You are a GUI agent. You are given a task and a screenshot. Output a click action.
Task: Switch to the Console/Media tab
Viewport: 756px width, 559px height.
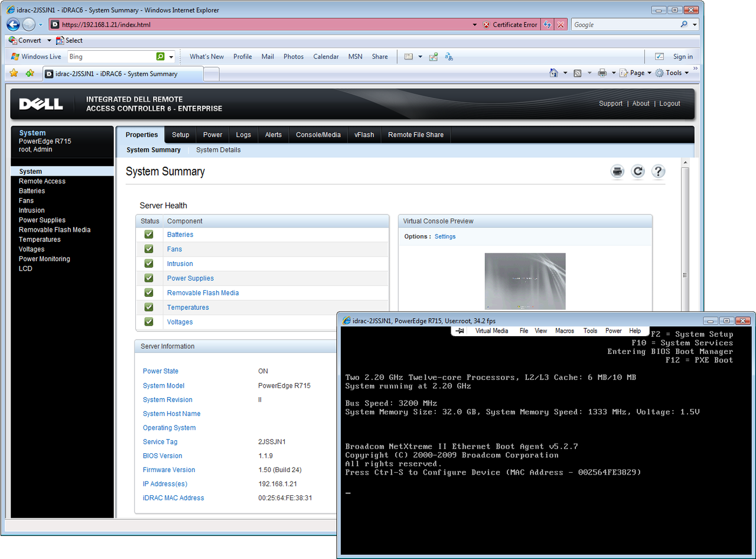pyautogui.click(x=318, y=135)
